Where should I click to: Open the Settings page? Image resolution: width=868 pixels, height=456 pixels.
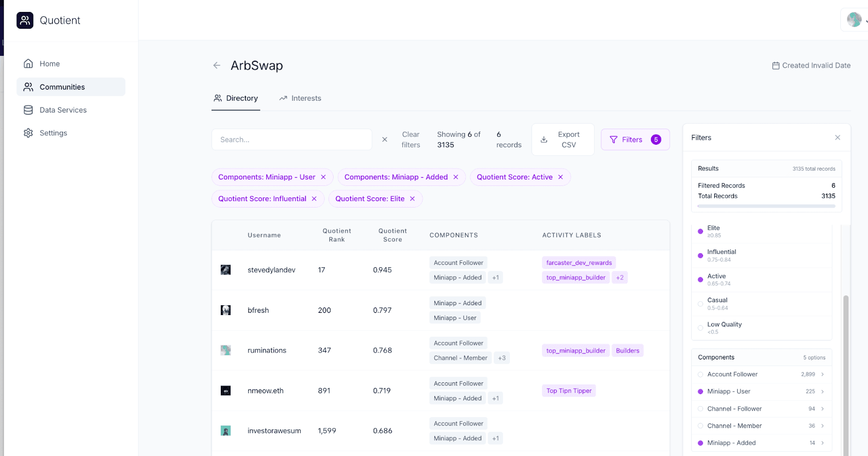point(71,133)
